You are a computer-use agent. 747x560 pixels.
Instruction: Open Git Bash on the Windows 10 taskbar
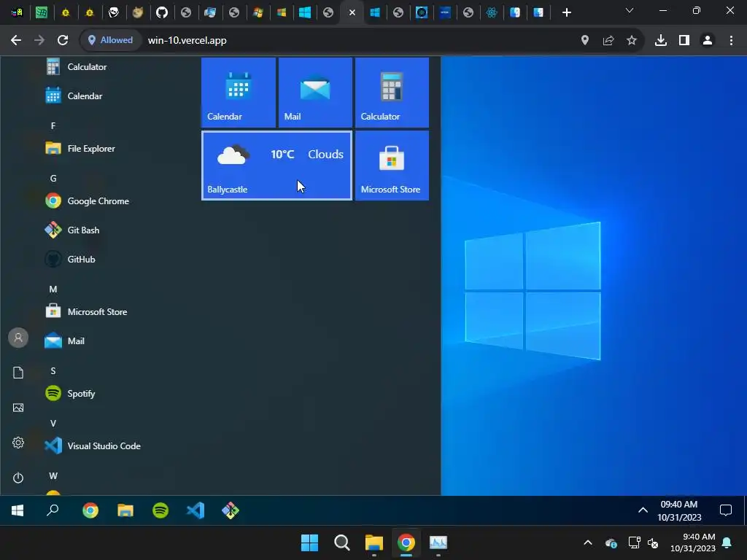(231, 510)
